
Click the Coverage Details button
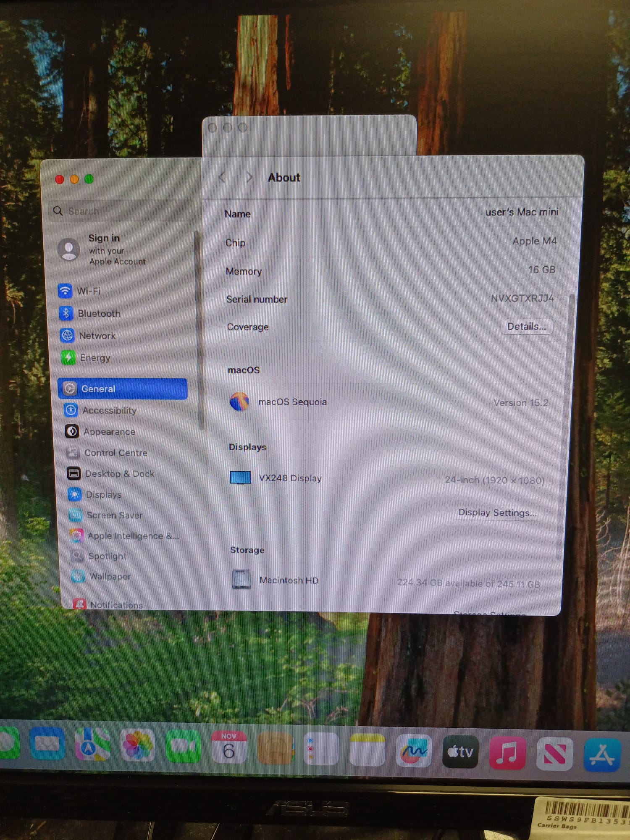point(527,326)
